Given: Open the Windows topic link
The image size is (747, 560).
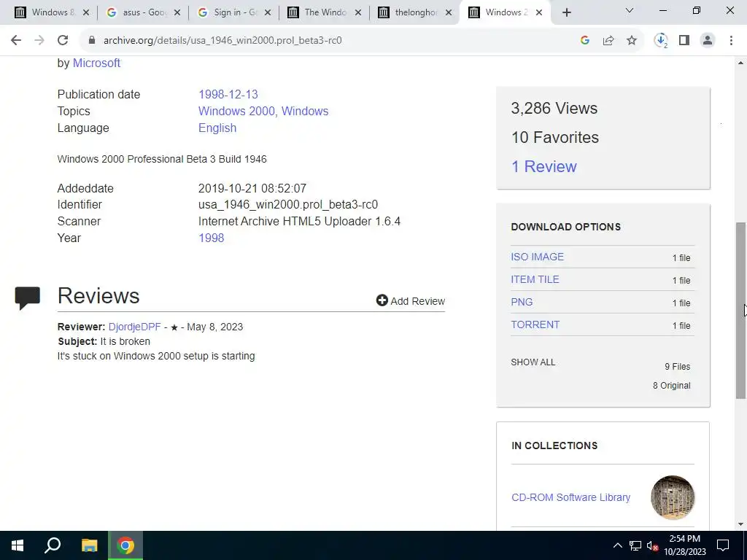Looking at the screenshot, I should (x=305, y=111).
